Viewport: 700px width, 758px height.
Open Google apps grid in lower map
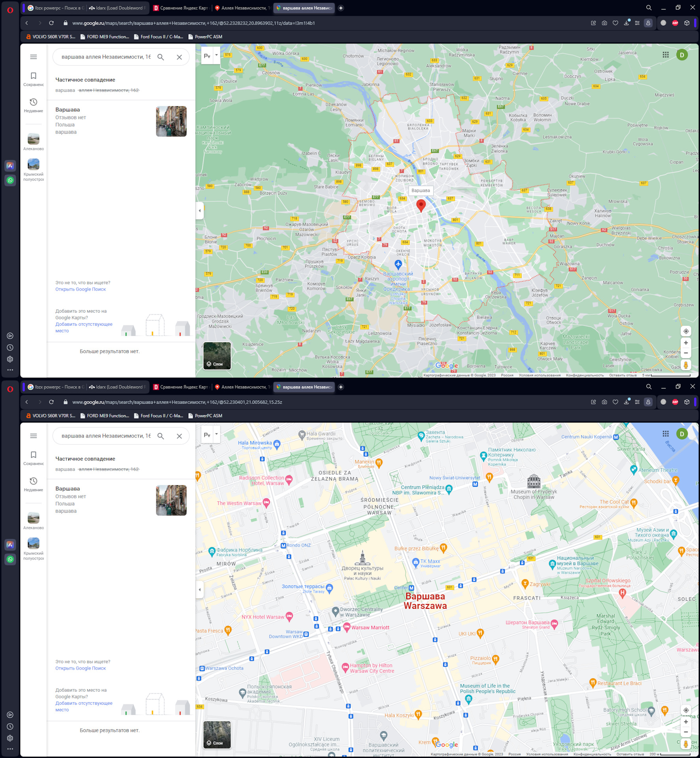coord(666,434)
